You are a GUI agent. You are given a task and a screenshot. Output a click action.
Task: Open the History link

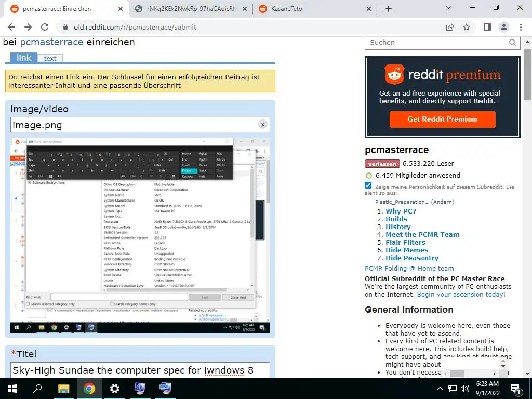click(398, 227)
